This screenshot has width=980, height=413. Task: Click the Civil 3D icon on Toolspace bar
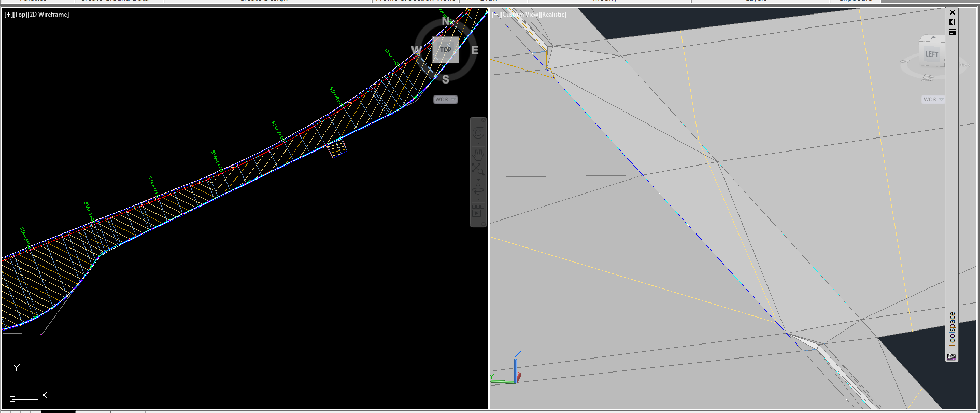(x=951, y=356)
